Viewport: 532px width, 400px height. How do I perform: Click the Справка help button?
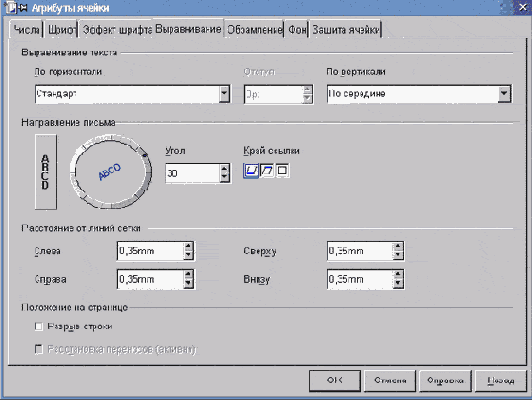coord(445,381)
